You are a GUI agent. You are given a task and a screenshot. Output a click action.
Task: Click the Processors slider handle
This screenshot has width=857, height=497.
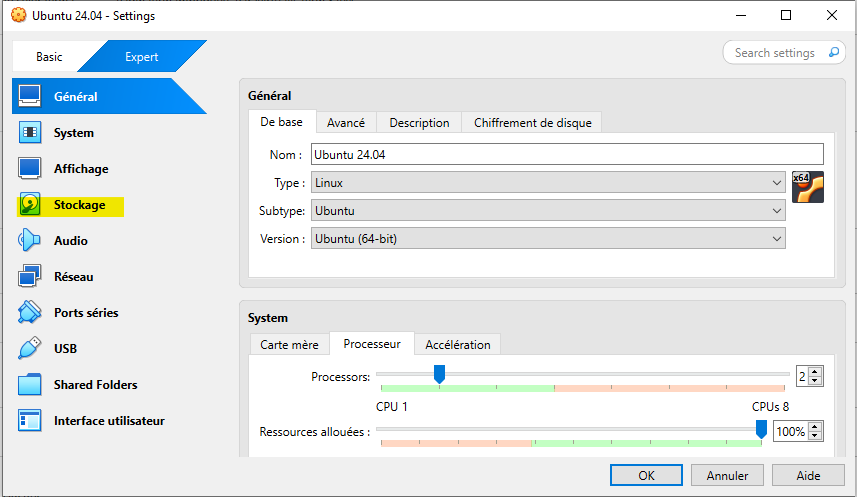[438, 374]
